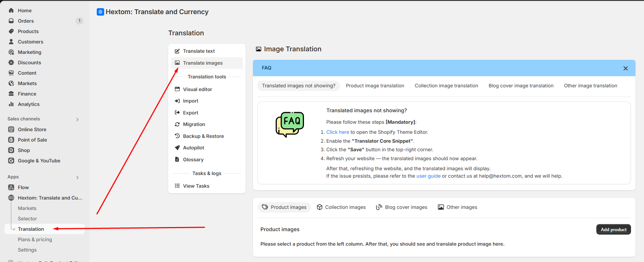Expand the Sales channels section chevron

77,119
